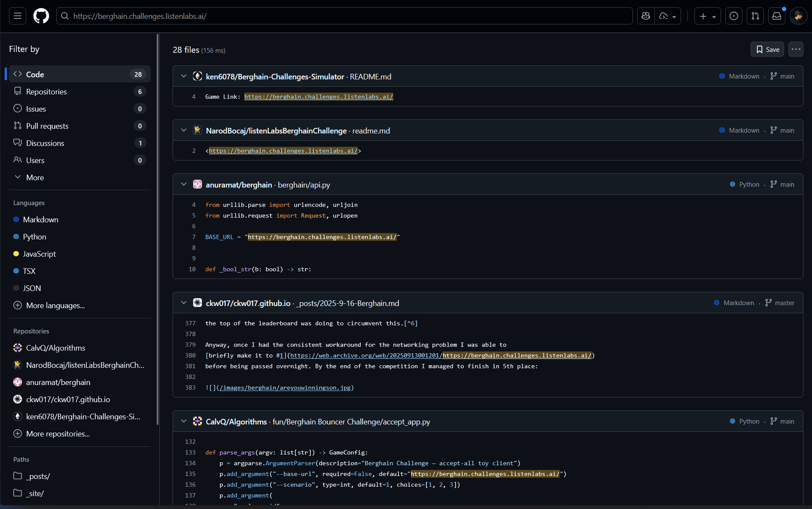Image resolution: width=812 pixels, height=509 pixels.
Task: Open Copilot chat icon in header
Action: (x=646, y=16)
